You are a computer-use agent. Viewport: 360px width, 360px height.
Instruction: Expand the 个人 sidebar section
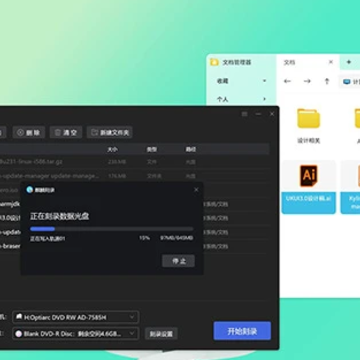click(264, 99)
